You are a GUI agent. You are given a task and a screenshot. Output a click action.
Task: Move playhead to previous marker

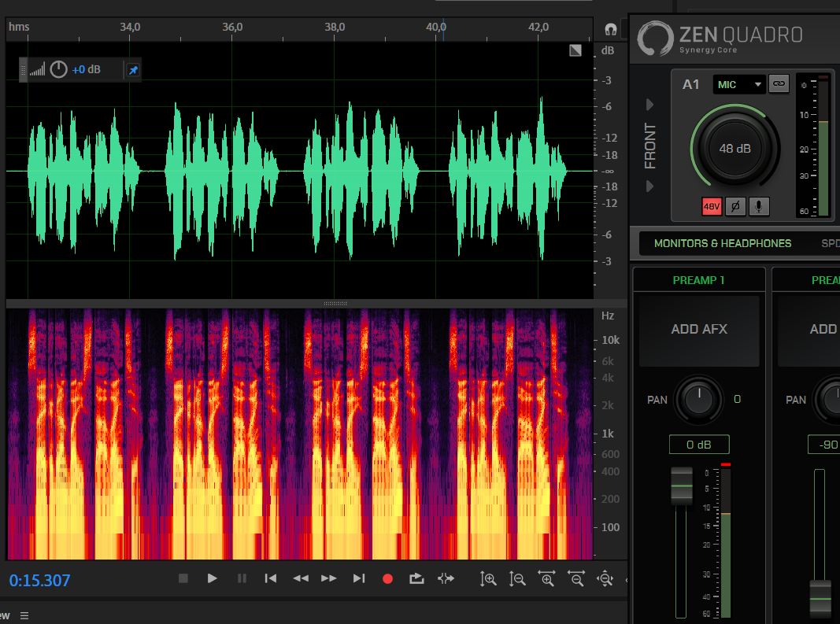pyautogui.click(x=271, y=578)
